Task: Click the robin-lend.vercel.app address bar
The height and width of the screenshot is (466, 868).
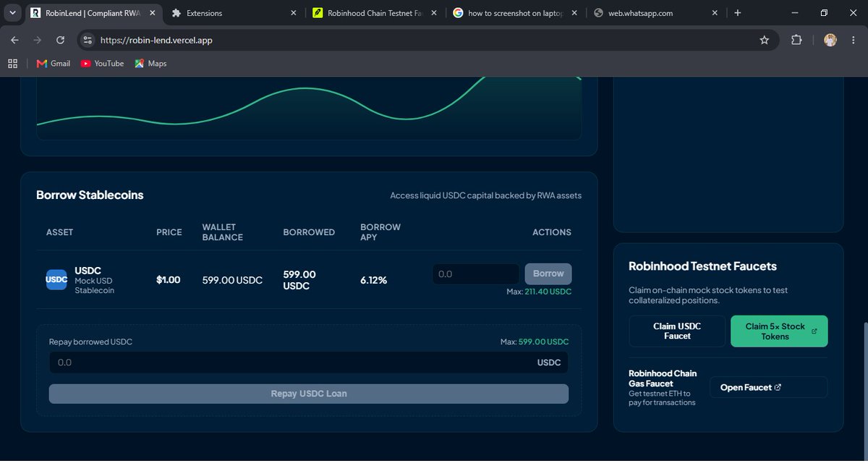Action: click(427, 41)
